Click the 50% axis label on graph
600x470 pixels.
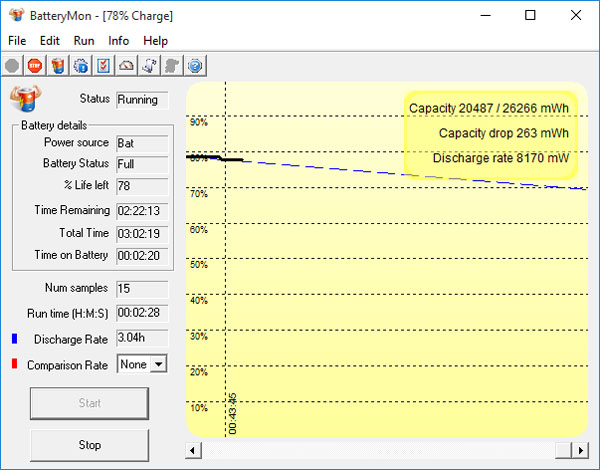(199, 265)
